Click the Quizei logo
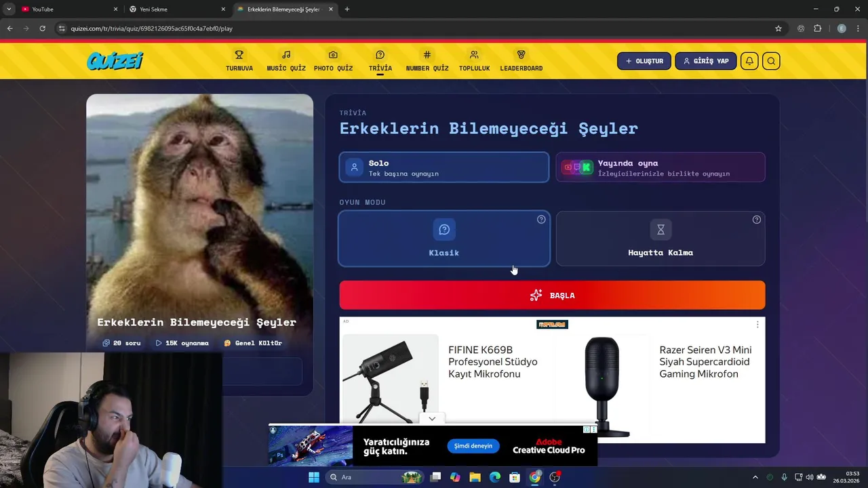Viewport: 868px width, 488px height. pos(115,61)
